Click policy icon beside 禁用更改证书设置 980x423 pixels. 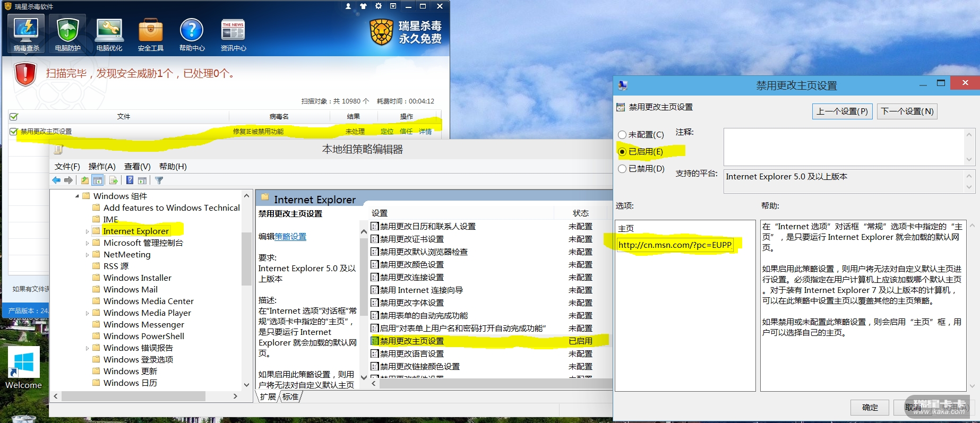[x=374, y=239]
